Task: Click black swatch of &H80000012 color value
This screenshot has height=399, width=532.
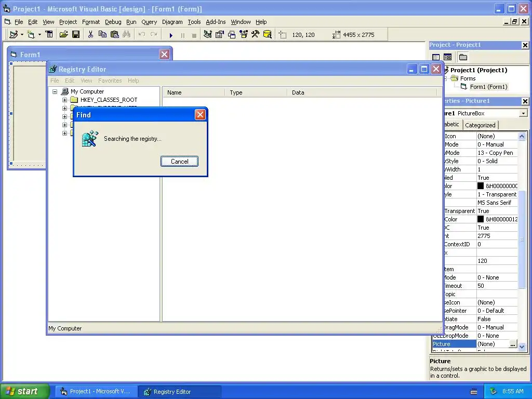Action: pos(481,220)
